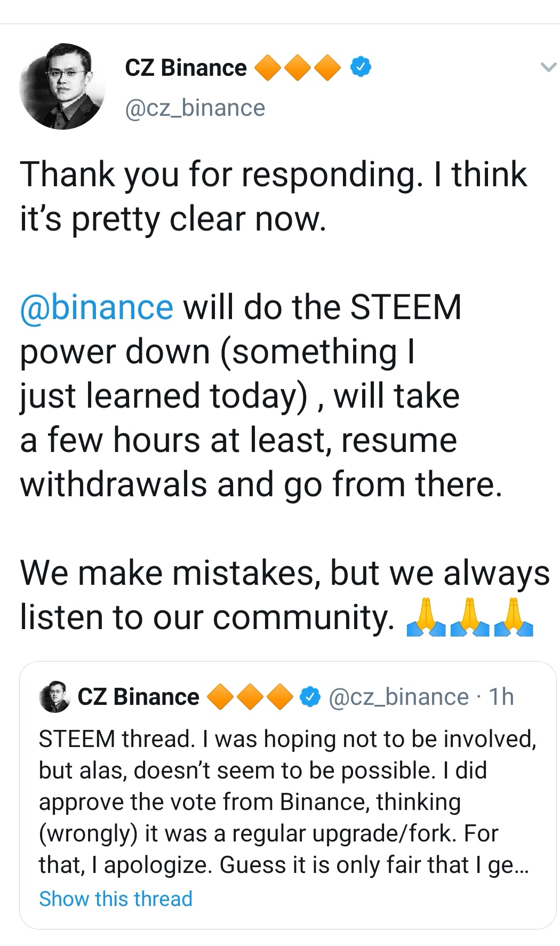Viewport: 560px width, 946px height.
Task: Tap the last orange diamond in the top header
Action: click(327, 68)
